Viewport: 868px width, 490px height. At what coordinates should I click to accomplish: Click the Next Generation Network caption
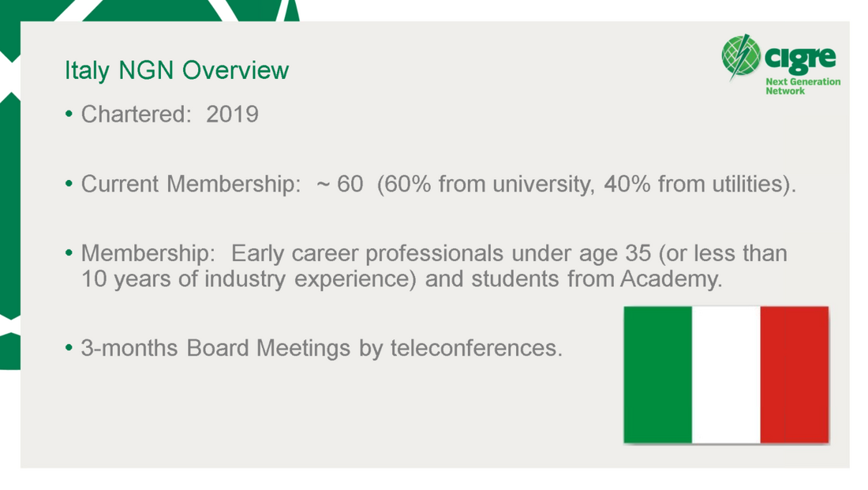pos(803,86)
